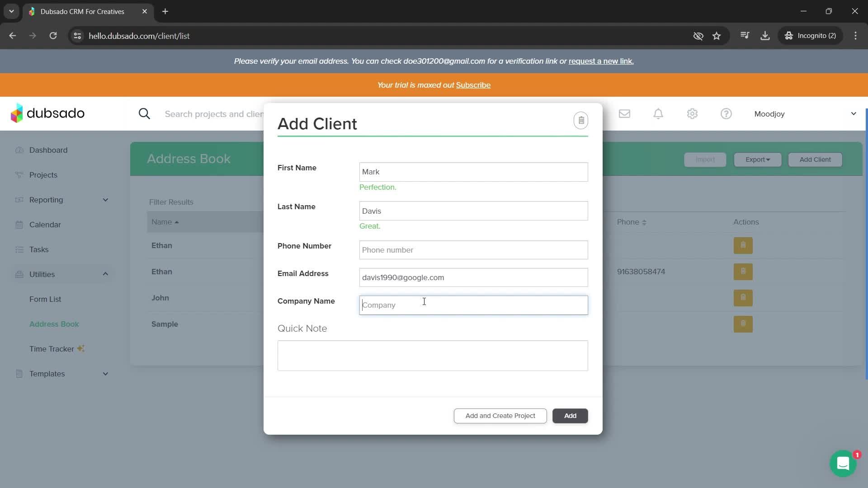Open Dashboard in sidebar
This screenshot has height=488, width=868.
click(x=48, y=150)
